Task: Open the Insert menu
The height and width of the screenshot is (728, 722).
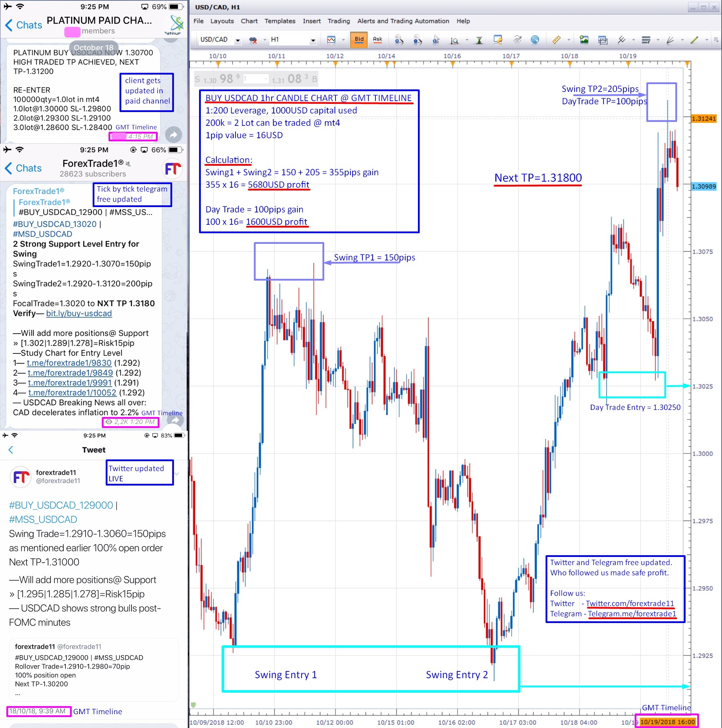Action: click(x=312, y=21)
